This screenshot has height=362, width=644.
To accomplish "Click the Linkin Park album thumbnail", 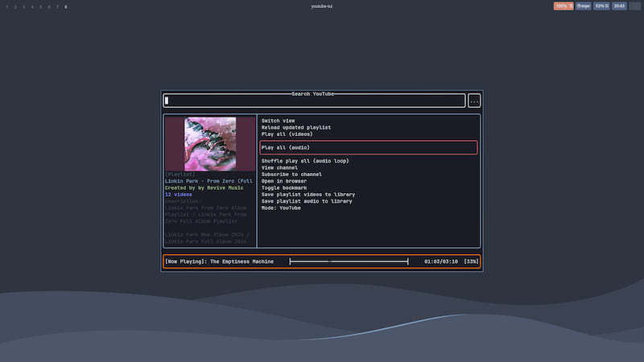I will pyautogui.click(x=210, y=144).
